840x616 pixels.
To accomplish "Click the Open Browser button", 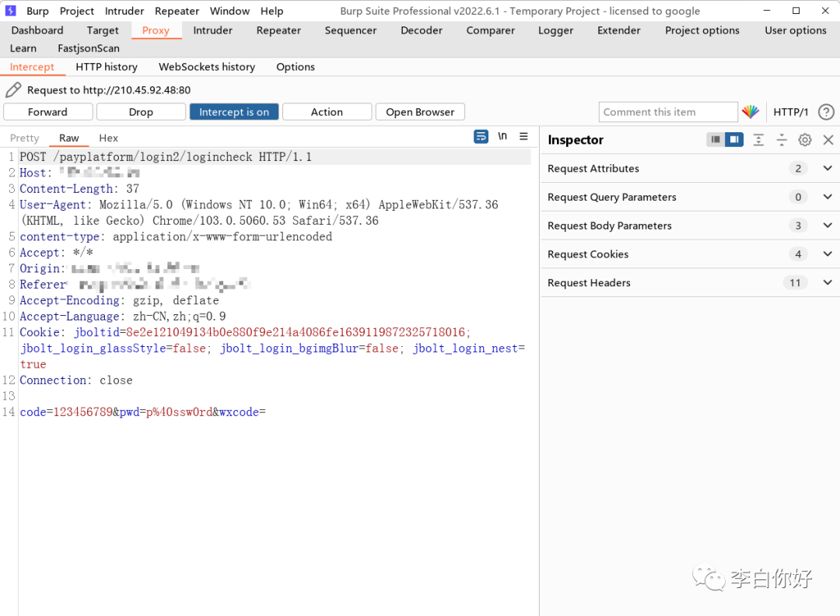I will (420, 112).
